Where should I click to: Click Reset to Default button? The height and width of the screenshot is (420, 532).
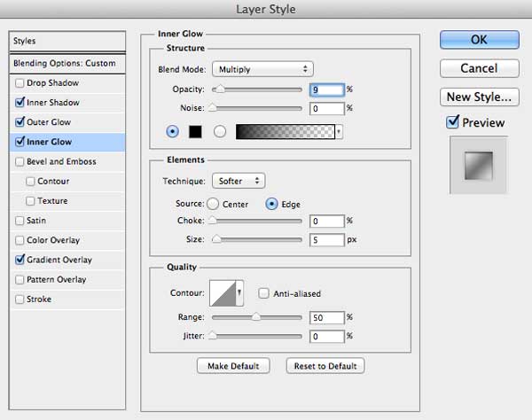325,366
